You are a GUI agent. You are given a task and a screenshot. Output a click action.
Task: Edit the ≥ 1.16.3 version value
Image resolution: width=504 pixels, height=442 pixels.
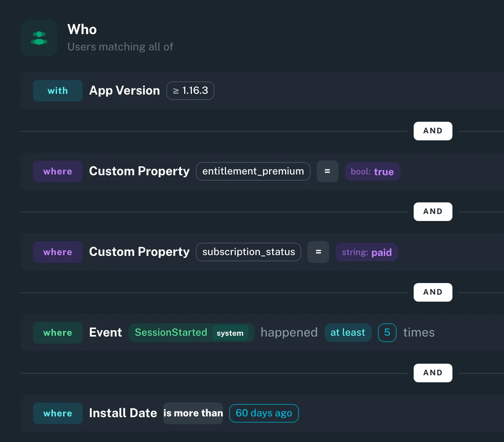point(190,91)
